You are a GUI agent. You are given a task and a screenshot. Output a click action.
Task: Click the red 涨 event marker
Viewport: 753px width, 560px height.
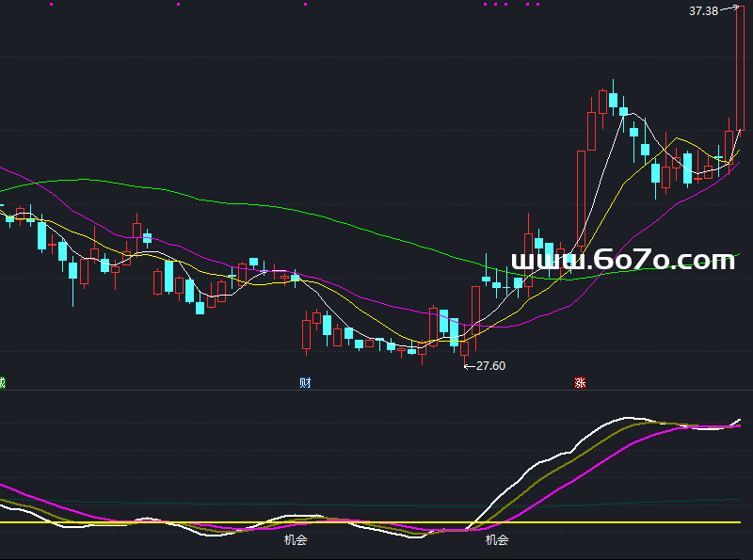[x=580, y=382]
